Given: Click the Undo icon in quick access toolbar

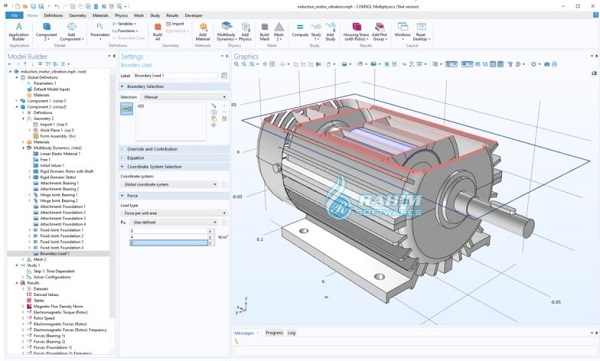Looking at the screenshot, I should pos(57,6).
